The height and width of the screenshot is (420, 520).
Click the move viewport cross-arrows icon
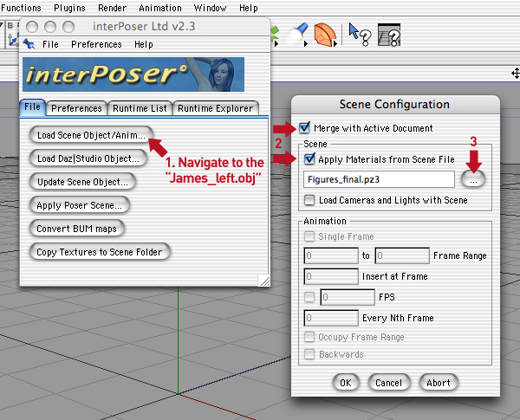[516, 74]
